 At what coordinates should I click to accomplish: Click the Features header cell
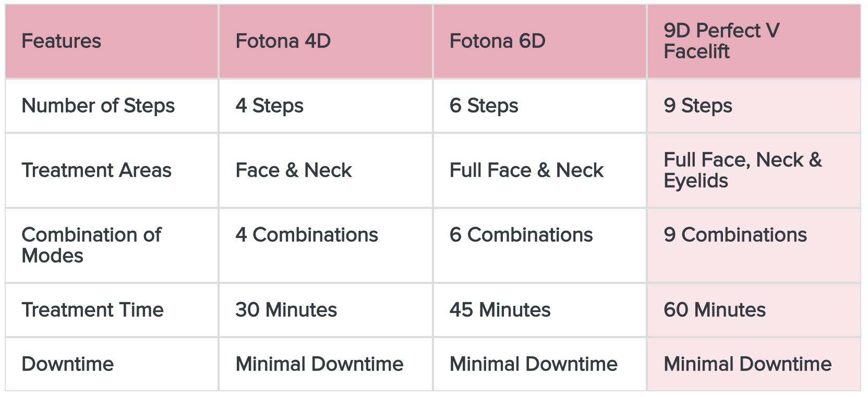pyautogui.click(x=62, y=41)
